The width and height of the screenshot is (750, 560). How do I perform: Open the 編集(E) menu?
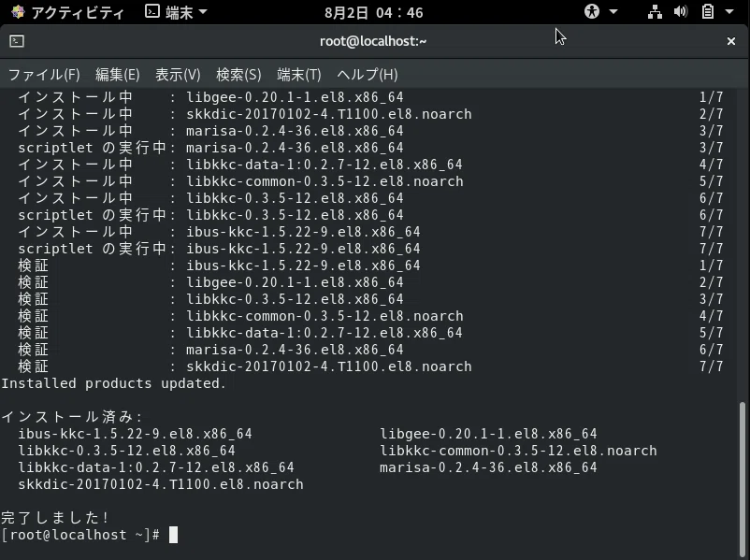[117, 75]
